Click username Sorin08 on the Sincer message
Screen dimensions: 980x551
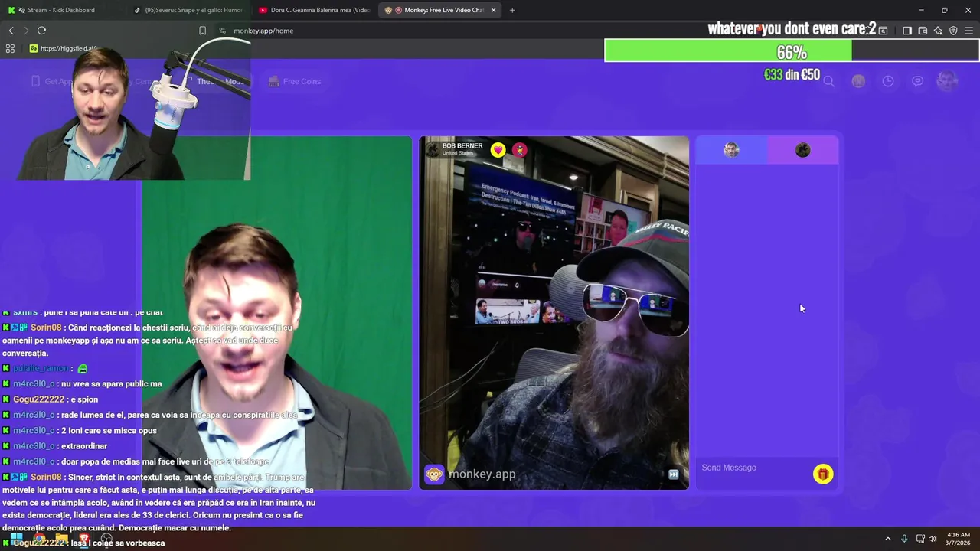46,477
